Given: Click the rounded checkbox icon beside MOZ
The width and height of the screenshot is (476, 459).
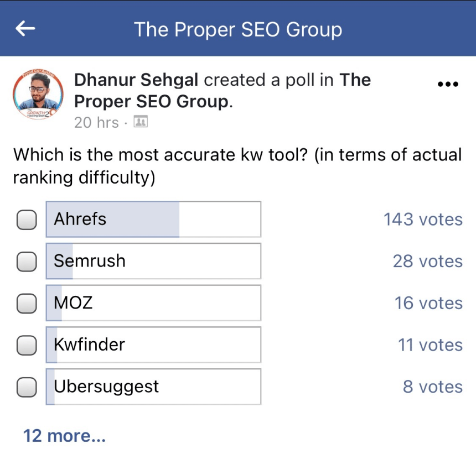Looking at the screenshot, I should point(26,302).
